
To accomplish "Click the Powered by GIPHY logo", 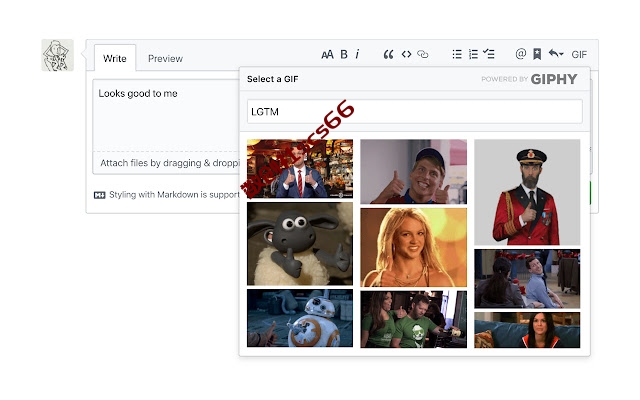I will click(529, 79).
